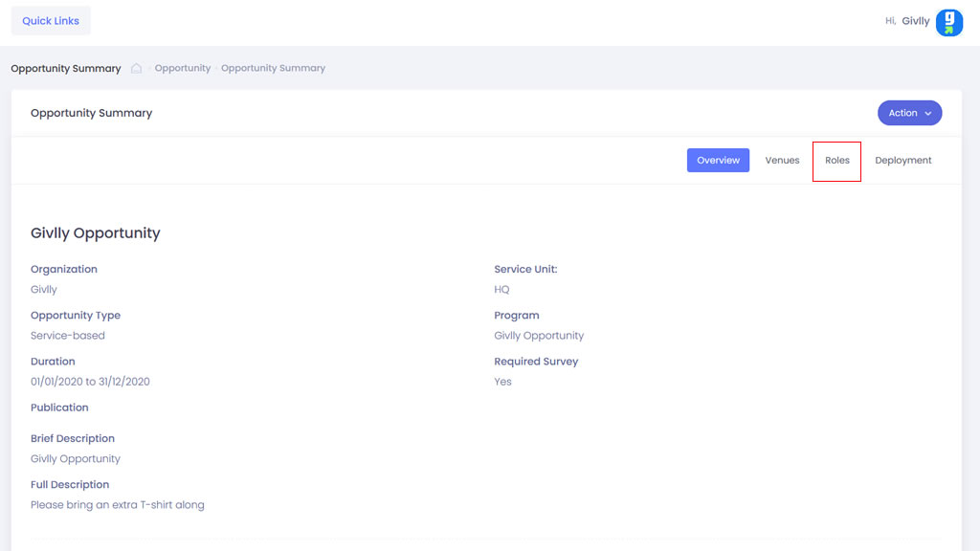
Task: Click the Required Survey value Yes
Action: [x=502, y=382]
